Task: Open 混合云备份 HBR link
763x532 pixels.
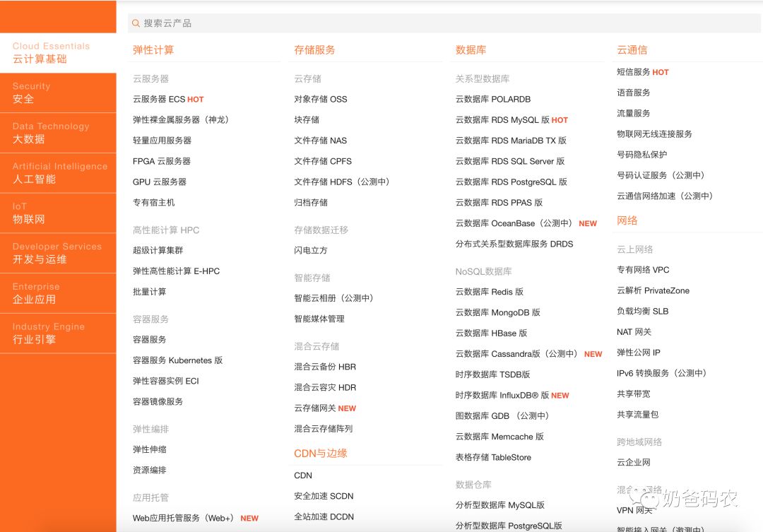Action: tap(325, 367)
